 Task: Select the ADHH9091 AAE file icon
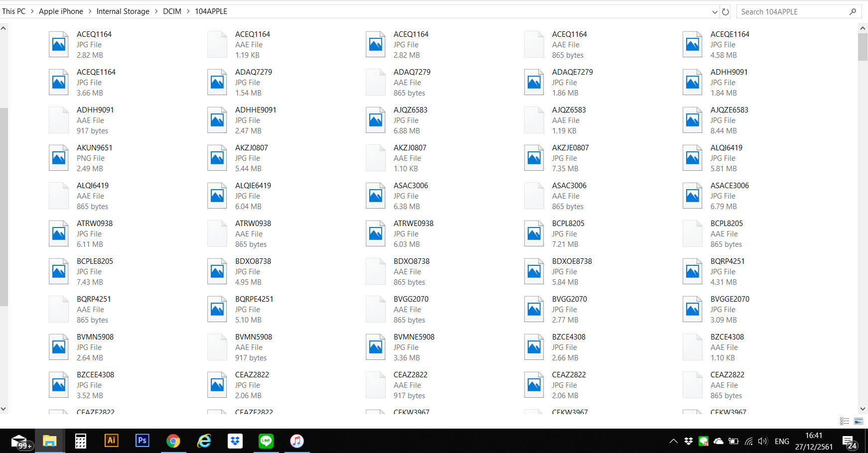click(x=59, y=120)
